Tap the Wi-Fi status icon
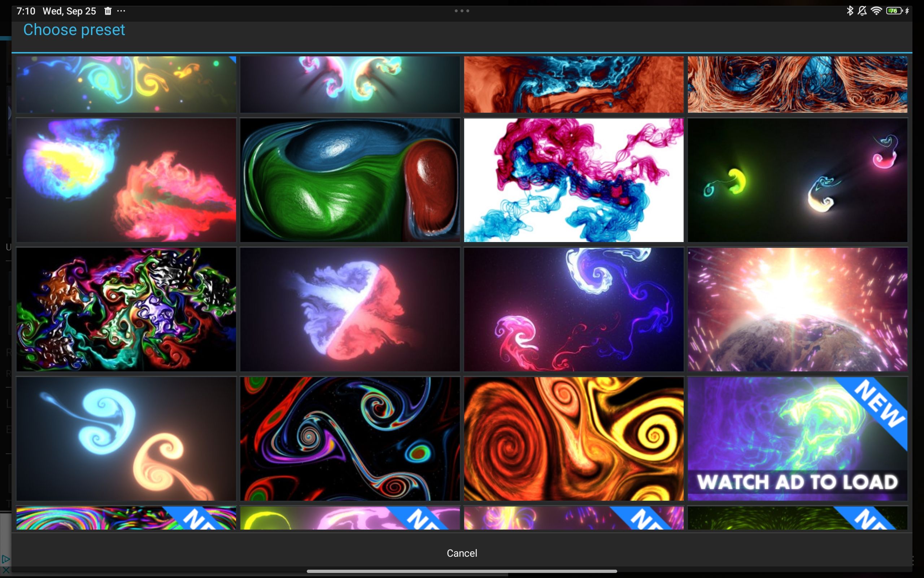The height and width of the screenshot is (578, 924). click(876, 11)
